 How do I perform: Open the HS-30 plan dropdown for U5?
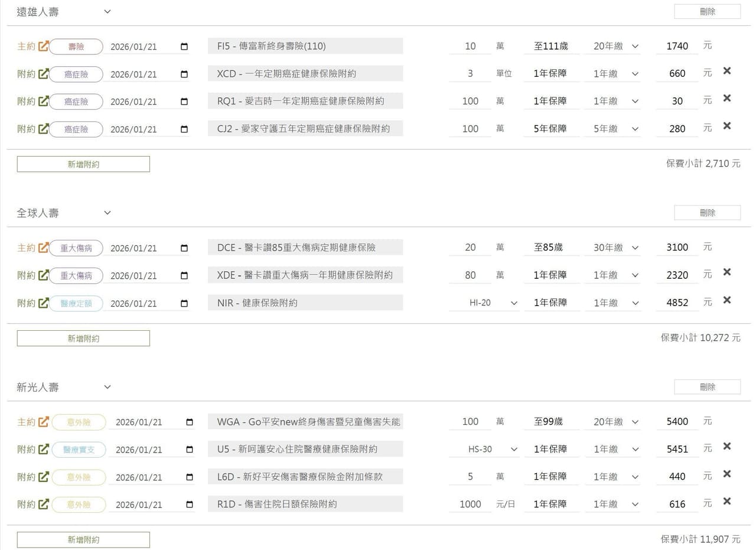484,450
